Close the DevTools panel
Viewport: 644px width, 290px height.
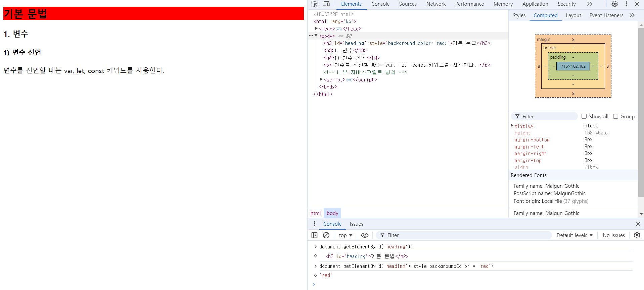point(637,4)
